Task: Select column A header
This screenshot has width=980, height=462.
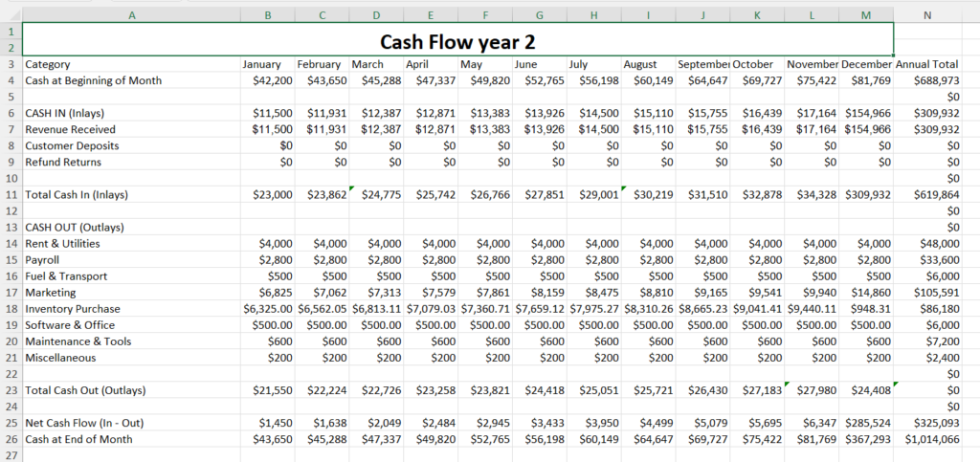Action: 131,14
